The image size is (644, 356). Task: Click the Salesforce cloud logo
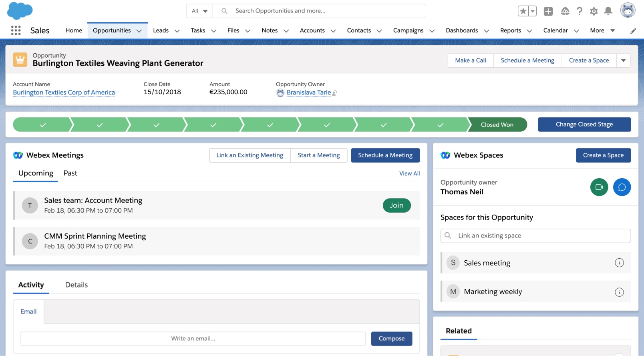click(20, 10)
